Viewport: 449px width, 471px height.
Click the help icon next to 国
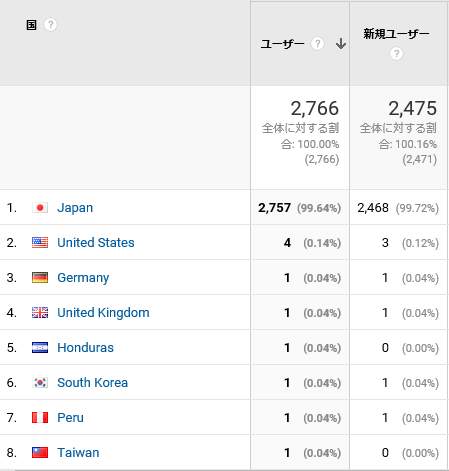pyautogui.click(x=50, y=25)
